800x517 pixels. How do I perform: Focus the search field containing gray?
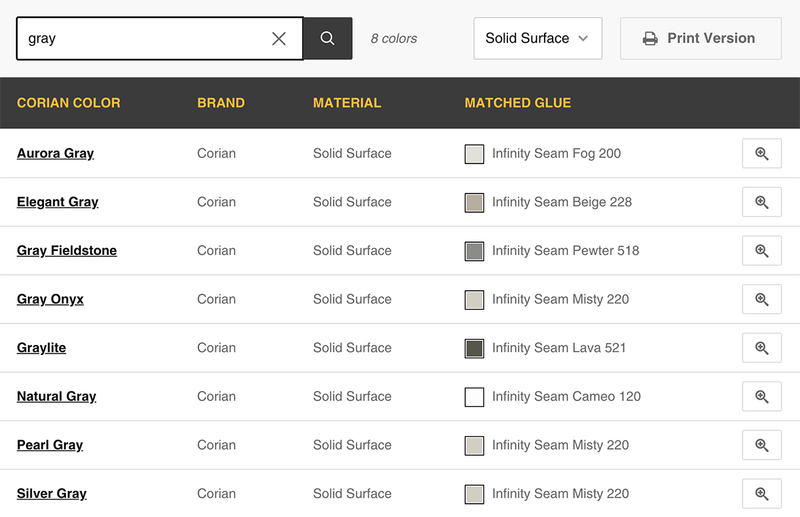pos(145,38)
